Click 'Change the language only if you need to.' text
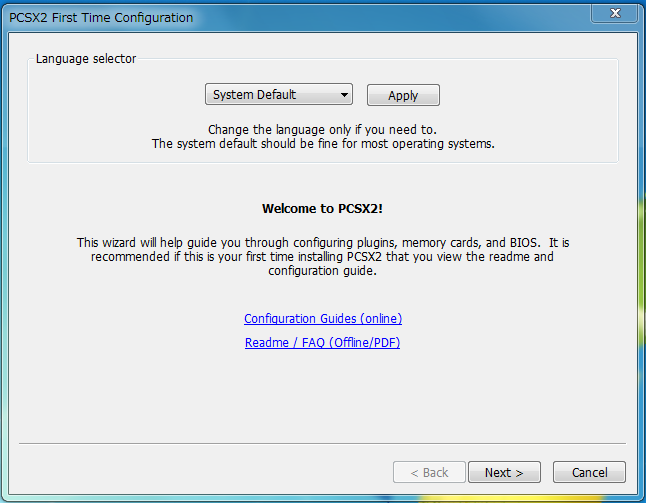This screenshot has height=503, width=646. click(322, 130)
